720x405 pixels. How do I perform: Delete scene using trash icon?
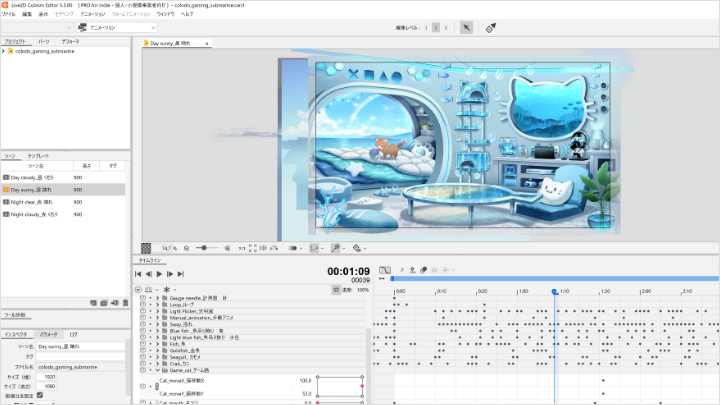click(125, 303)
